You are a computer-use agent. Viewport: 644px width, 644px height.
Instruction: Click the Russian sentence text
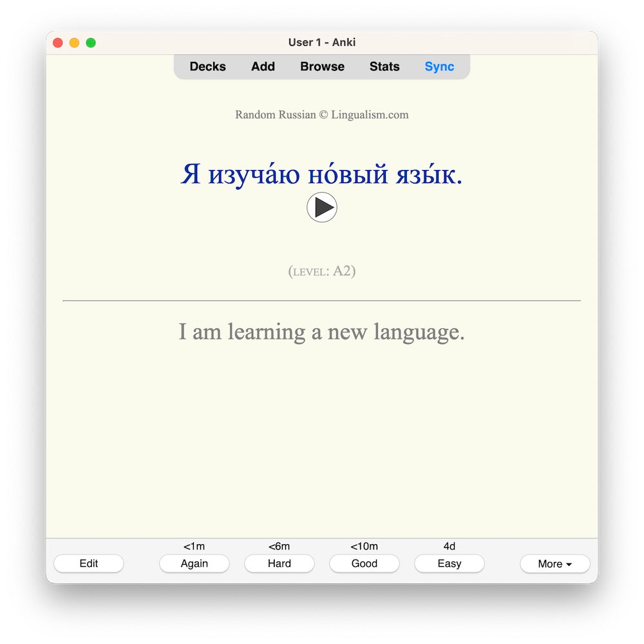click(322, 175)
